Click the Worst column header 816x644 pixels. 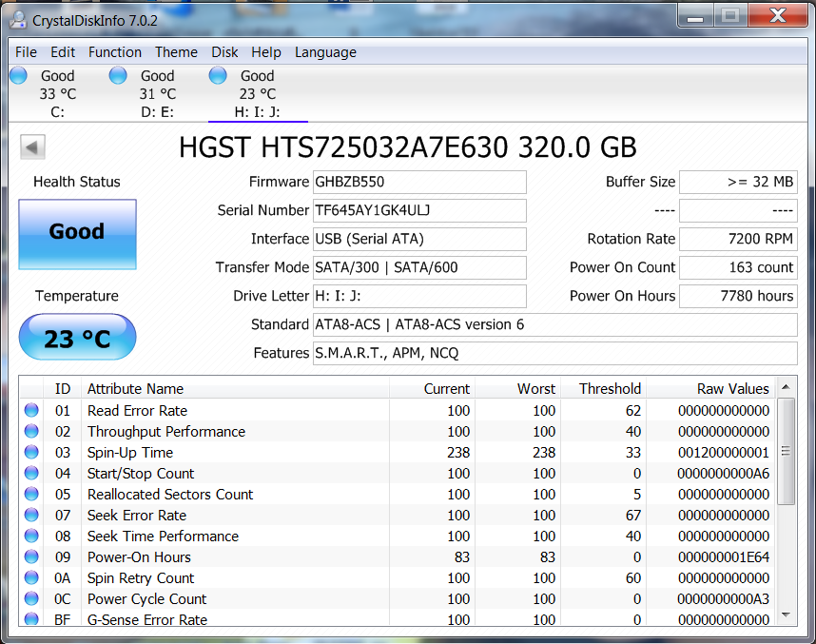click(x=517, y=389)
